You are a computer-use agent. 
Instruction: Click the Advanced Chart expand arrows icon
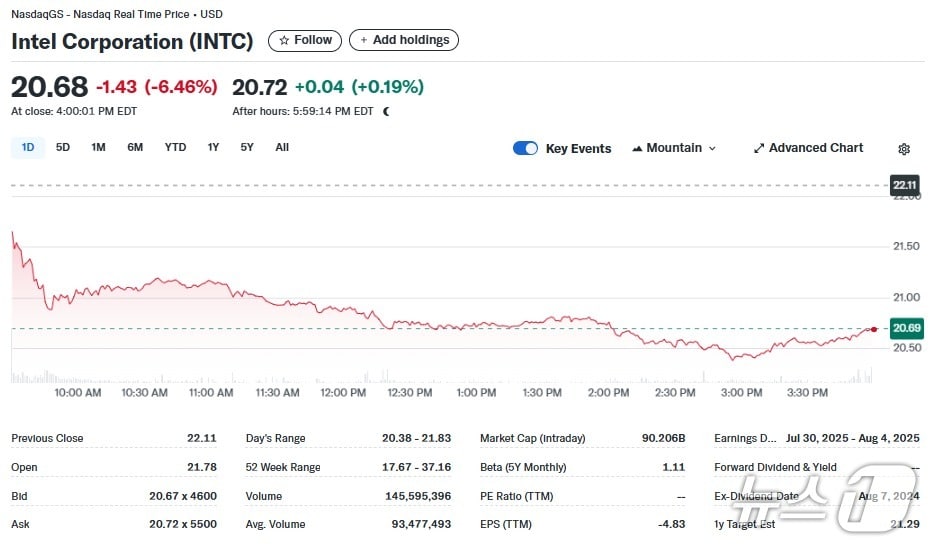pyautogui.click(x=759, y=148)
